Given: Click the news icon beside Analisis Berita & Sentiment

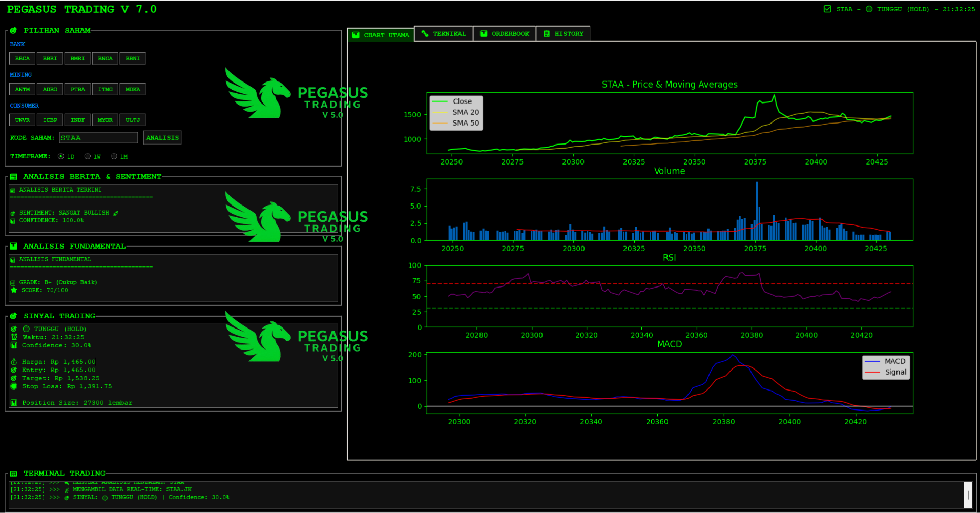Looking at the screenshot, I should tap(13, 177).
